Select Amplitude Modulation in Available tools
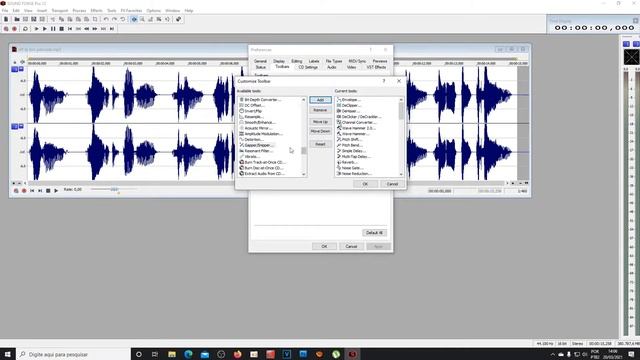This screenshot has width=640, height=360. [260, 134]
